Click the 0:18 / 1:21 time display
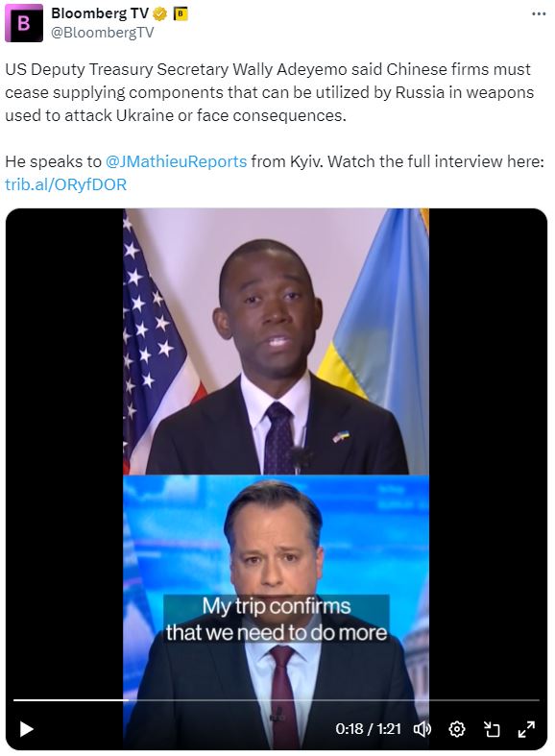The image size is (555, 756). 368,728
